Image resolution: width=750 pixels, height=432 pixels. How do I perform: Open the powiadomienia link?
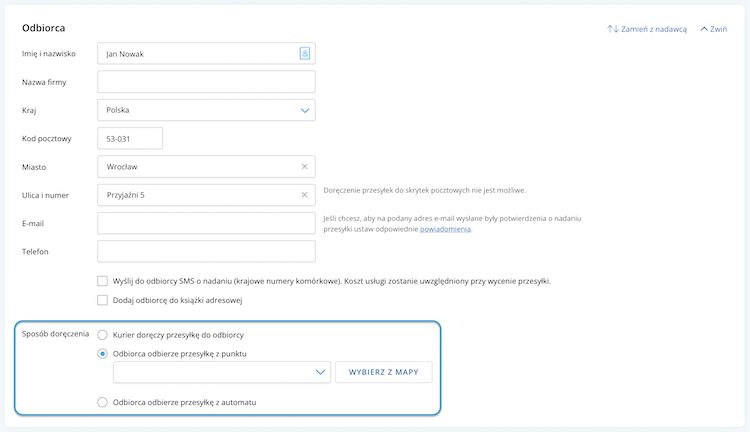coord(445,229)
